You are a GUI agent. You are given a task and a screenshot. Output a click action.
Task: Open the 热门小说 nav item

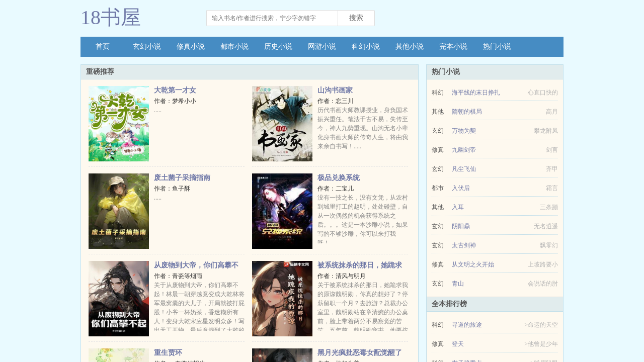pyautogui.click(x=497, y=47)
